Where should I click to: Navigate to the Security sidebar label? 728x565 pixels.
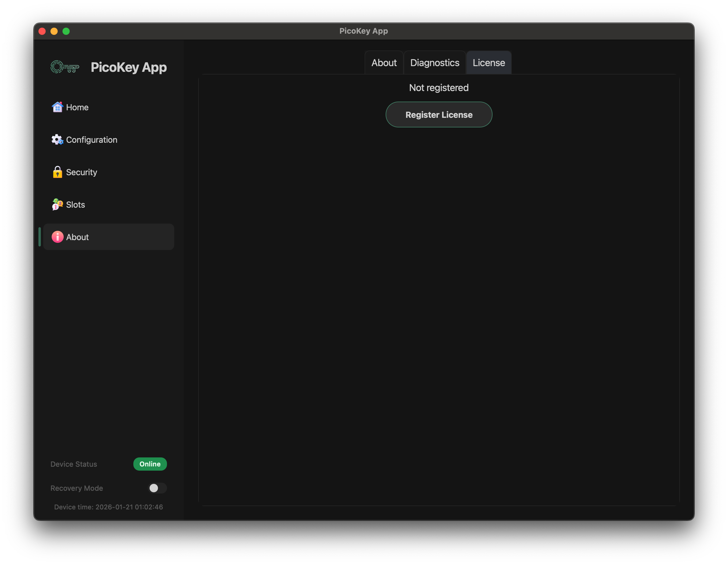(82, 172)
